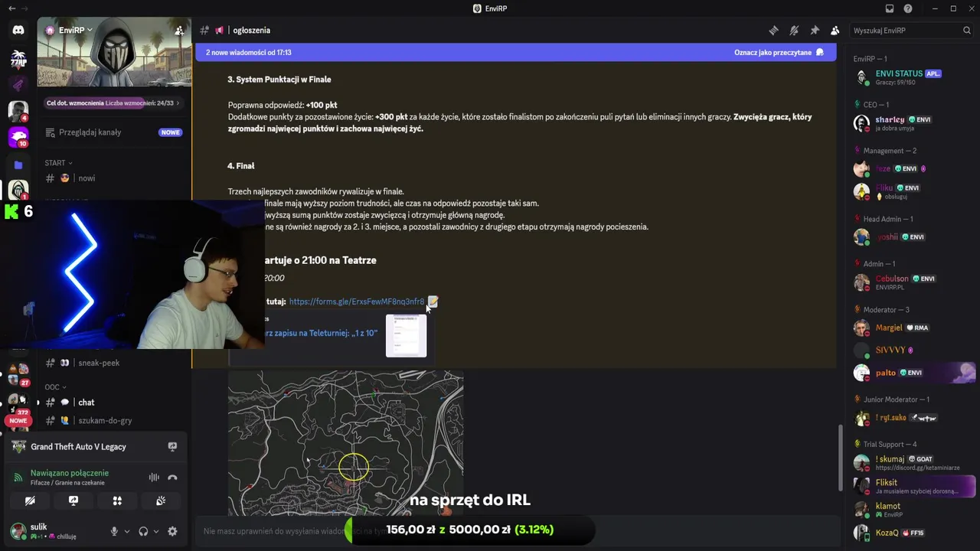This screenshot has height=551, width=980.
Task: Click the search magnifier icon
Action: tap(967, 31)
